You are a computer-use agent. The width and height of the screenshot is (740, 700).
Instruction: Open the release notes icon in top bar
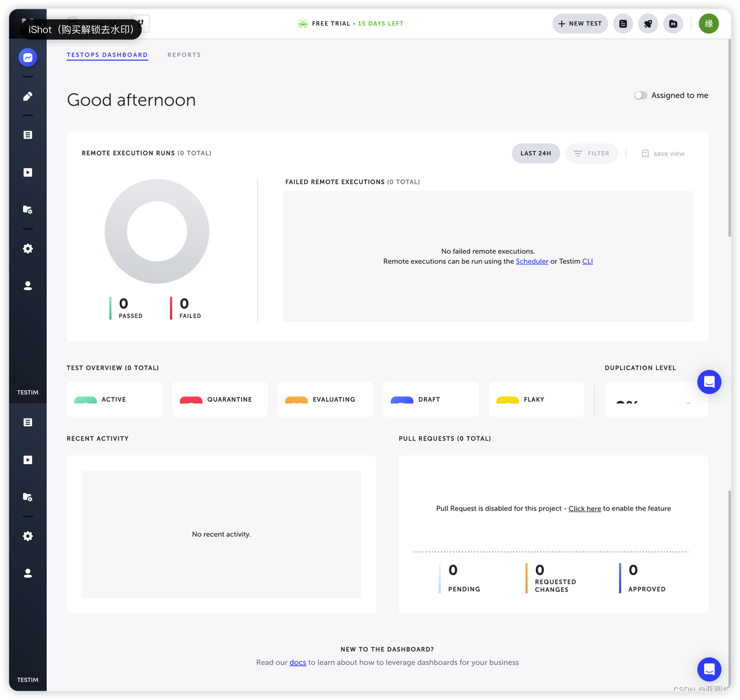click(x=623, y=24)
